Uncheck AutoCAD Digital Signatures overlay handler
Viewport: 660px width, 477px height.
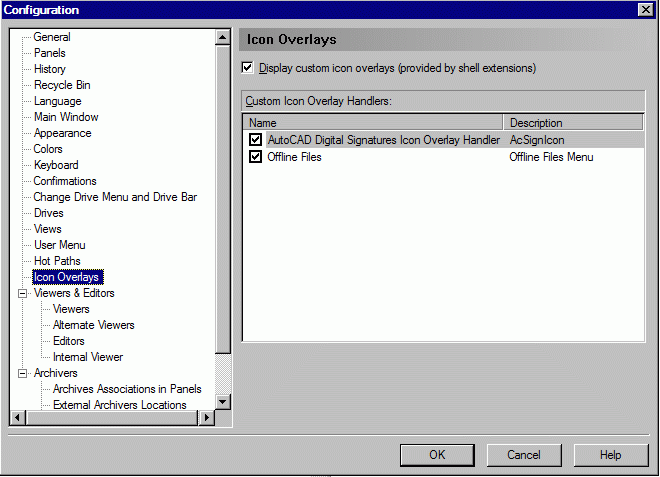pyautogui.click(x=255, y=139)
